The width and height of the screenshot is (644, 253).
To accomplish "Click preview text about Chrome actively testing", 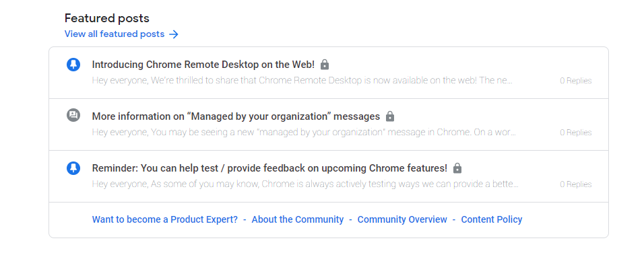I will 305,184.
